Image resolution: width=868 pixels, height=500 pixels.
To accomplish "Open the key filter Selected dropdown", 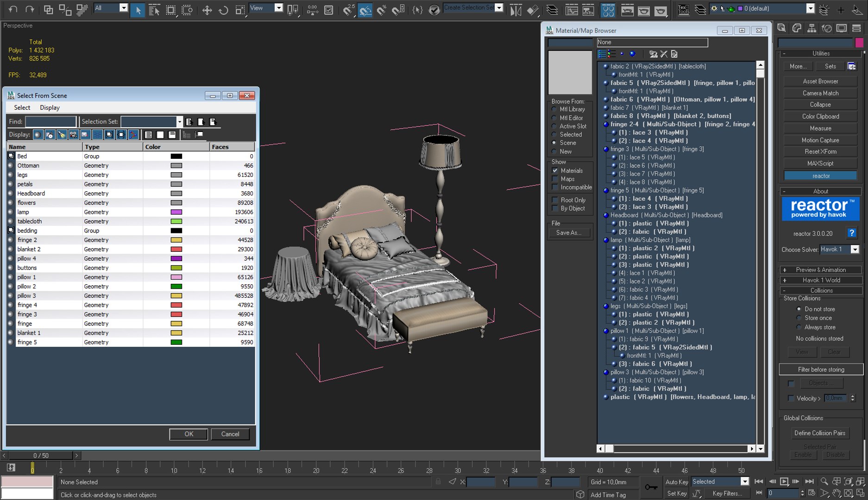I will point(744,482).
